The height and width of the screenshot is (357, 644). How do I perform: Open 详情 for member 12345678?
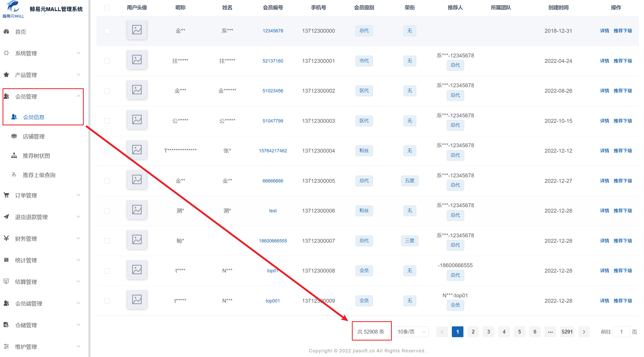[x=604, y=31]
